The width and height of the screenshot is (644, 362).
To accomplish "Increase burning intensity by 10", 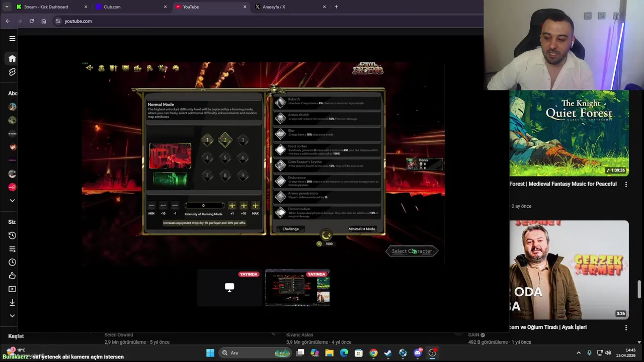I will 244,205.
